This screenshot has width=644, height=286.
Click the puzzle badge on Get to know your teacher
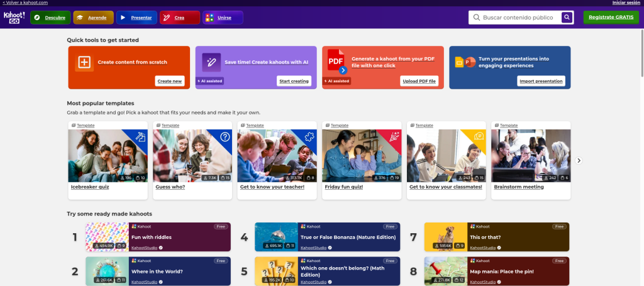[309, 136]
